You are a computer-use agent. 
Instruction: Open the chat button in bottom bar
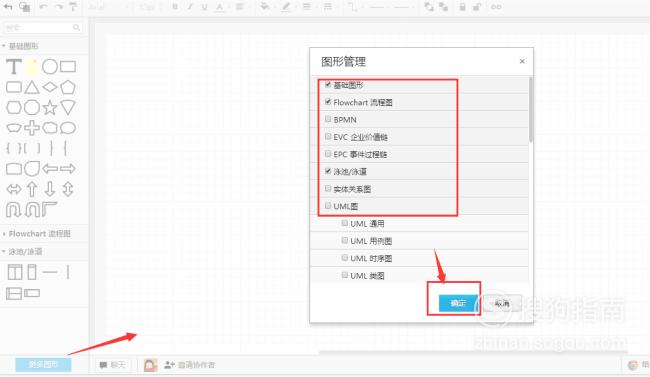click(x=112, y=365)
